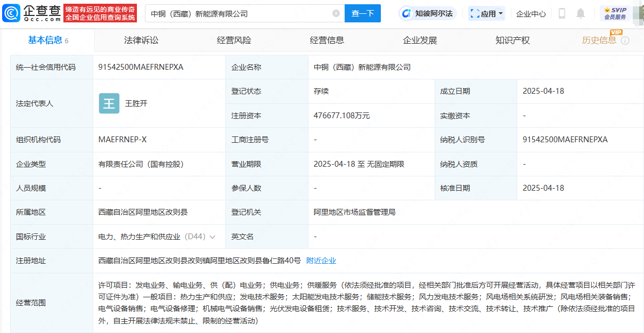Select the 企业名称 value 中铜（西藏）新能源有限公司

pos(362,67)
